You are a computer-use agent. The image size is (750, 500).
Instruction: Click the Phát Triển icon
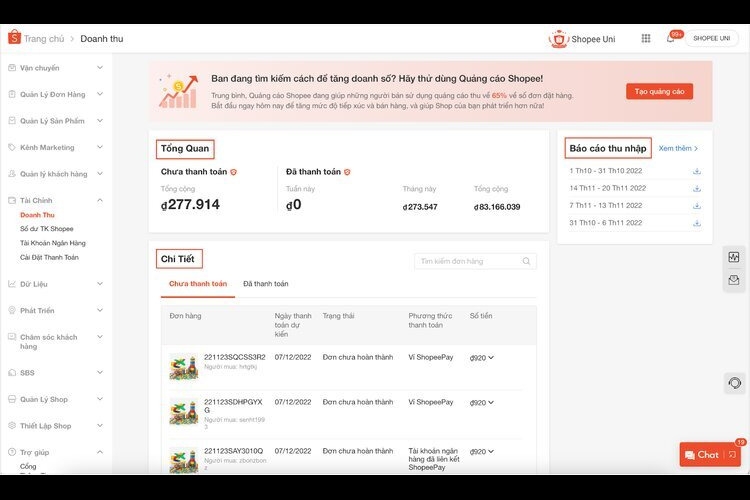[x=12, y=310]
